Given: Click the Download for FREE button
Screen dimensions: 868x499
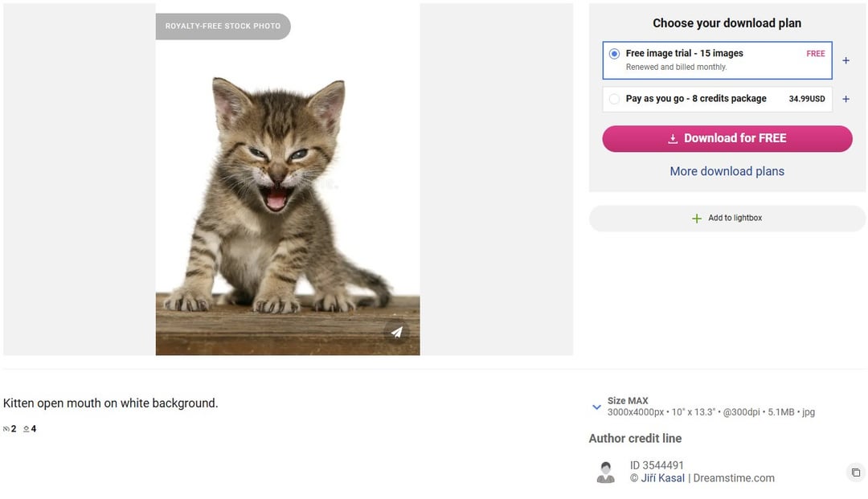Looking at the screenshot, I should click(727, 138).
